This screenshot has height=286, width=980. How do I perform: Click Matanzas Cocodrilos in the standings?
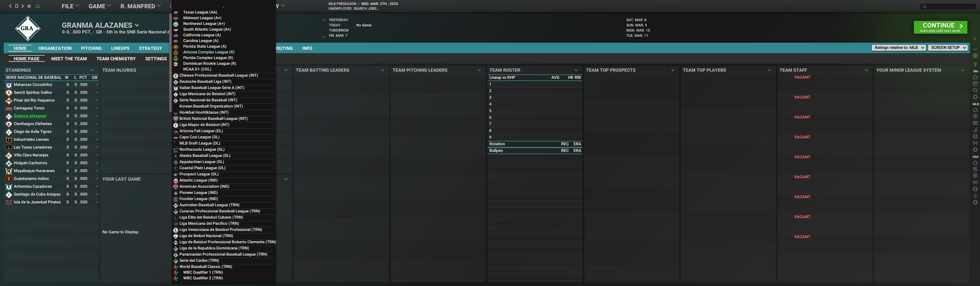(x=33, y=85)
